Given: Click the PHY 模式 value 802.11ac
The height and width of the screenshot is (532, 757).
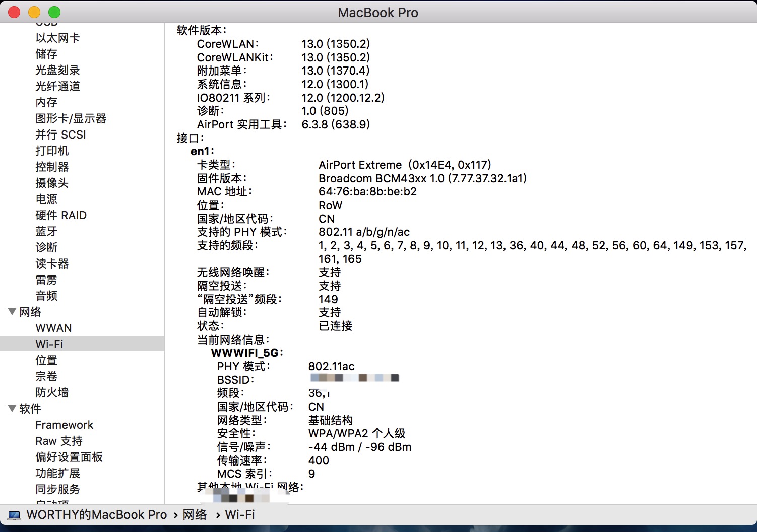Looking at the screenshot, I should tap(331, 366).
